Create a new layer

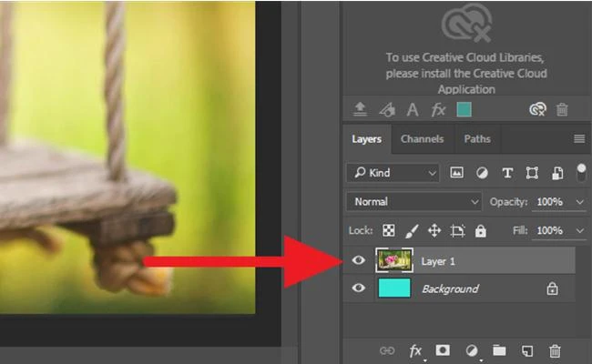click(527, 350)
